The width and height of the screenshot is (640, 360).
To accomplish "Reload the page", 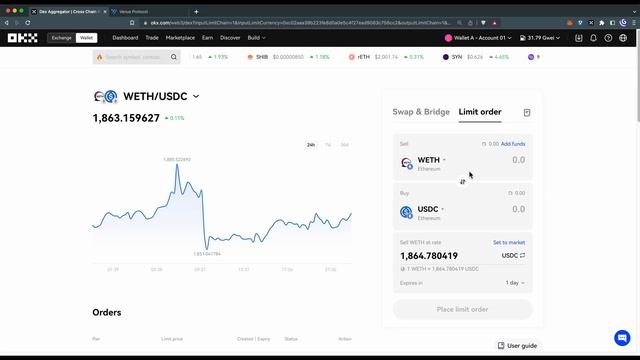I will (x=28, y=23).
